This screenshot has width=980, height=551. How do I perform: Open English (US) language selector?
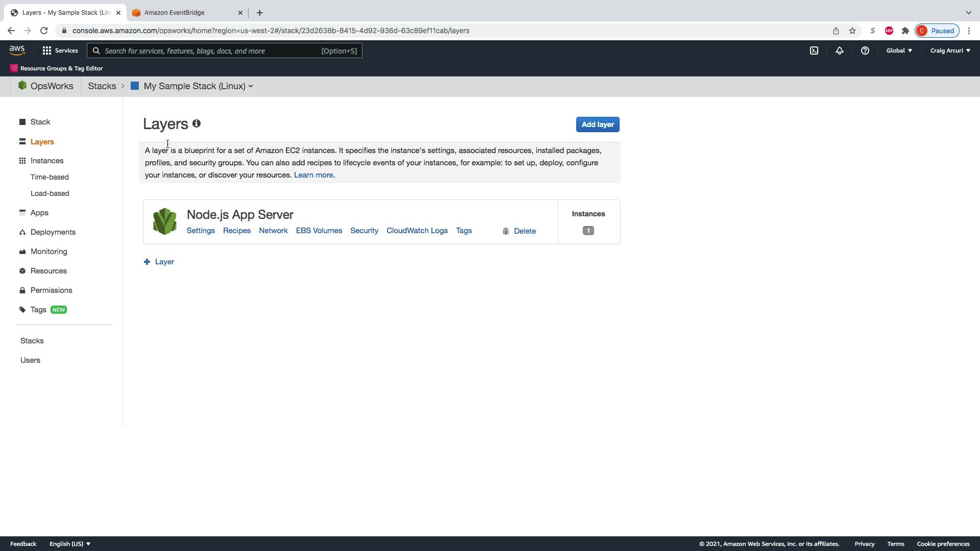point(70,544)
